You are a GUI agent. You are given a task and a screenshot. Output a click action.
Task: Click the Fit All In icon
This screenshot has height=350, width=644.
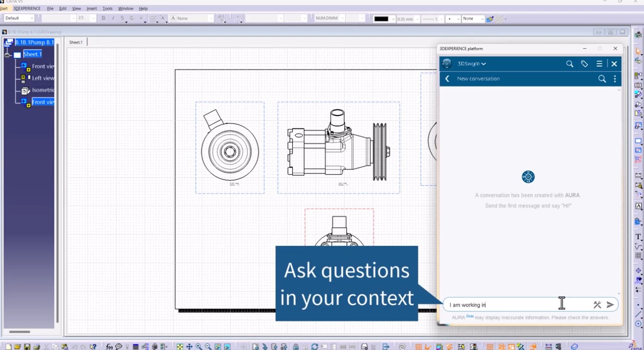(180, 346)
